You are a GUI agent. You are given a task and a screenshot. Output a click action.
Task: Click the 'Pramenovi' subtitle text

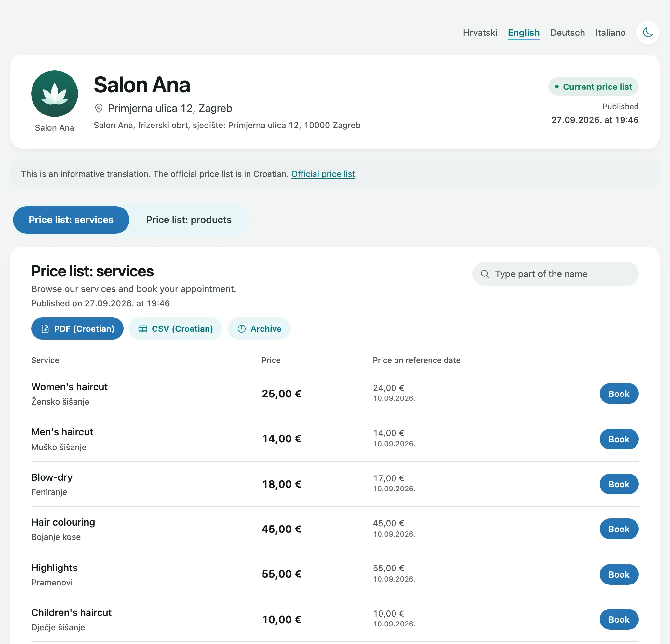(x=52, y=582)
